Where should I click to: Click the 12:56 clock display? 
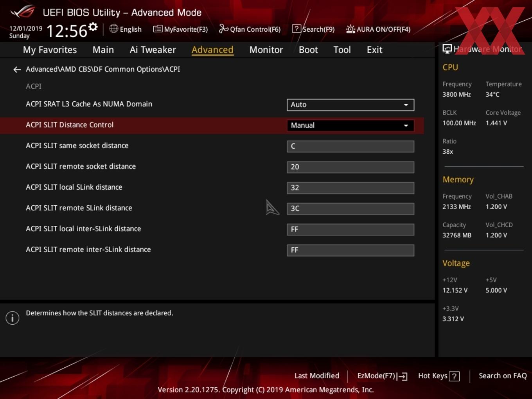(x=67, y=31)
